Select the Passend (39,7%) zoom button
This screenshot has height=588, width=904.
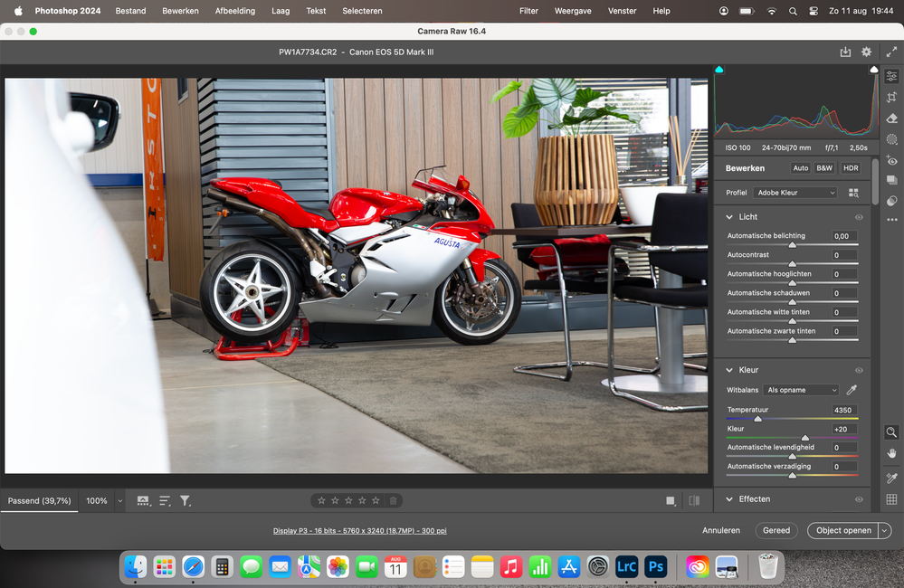coord(39,501)
